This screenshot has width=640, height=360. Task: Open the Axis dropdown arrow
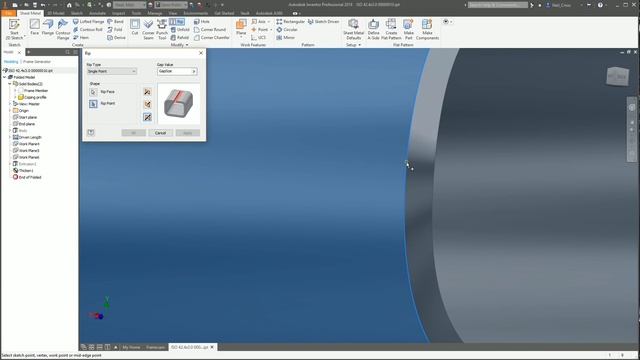click(269, 22)
